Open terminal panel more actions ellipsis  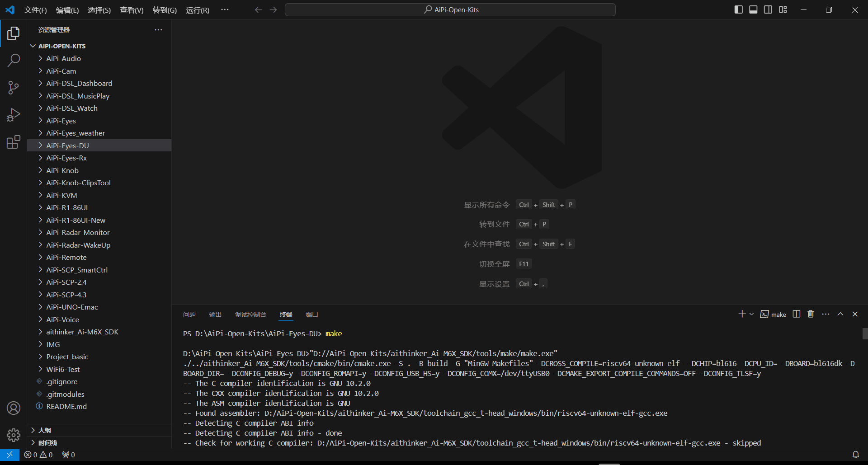click(x=826, y=314)
